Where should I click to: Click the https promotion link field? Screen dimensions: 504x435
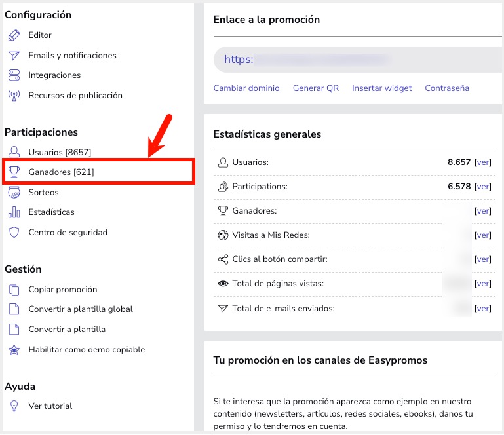tap(358, 60)
